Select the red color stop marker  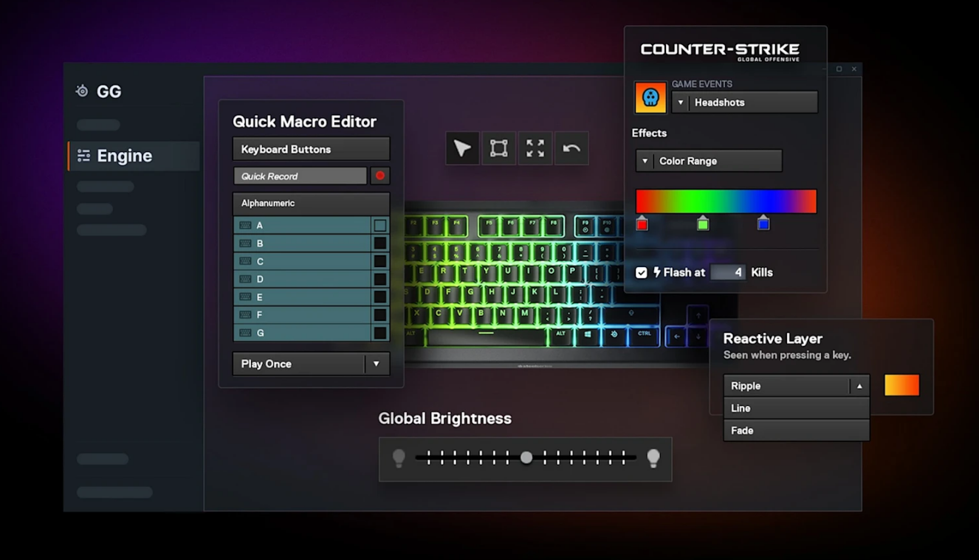(642, 224)
